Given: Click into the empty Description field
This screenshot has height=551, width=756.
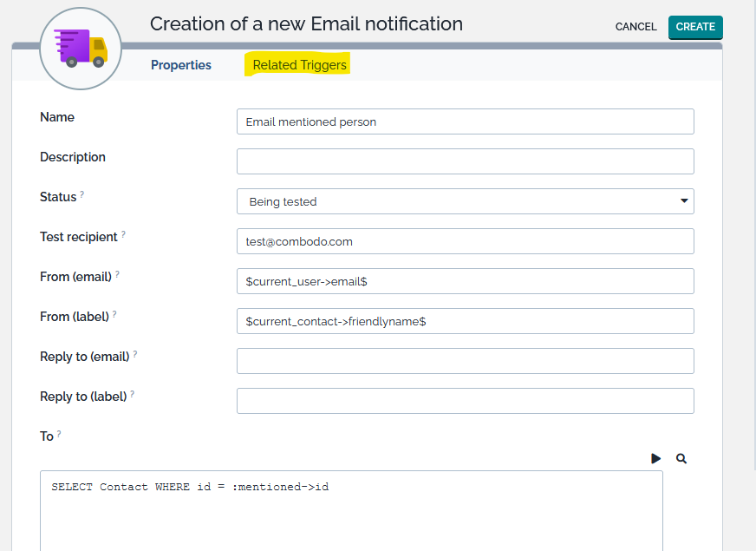Looking at the screenshot, I should coord(465,161).
